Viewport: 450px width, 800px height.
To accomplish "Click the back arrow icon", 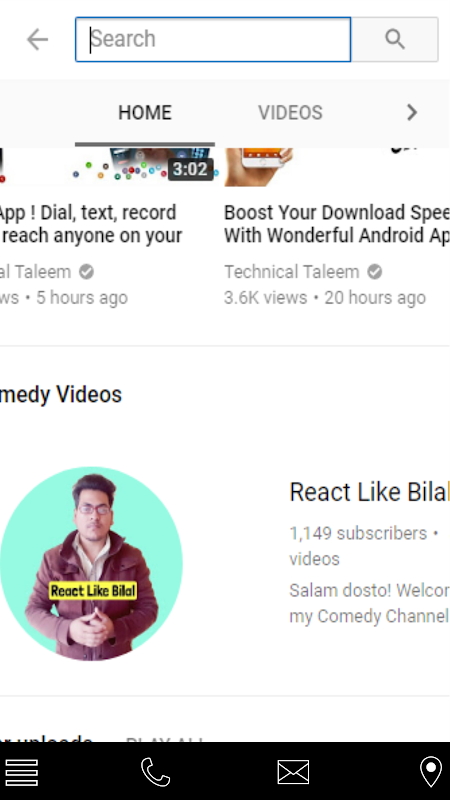I will point(37,39).
